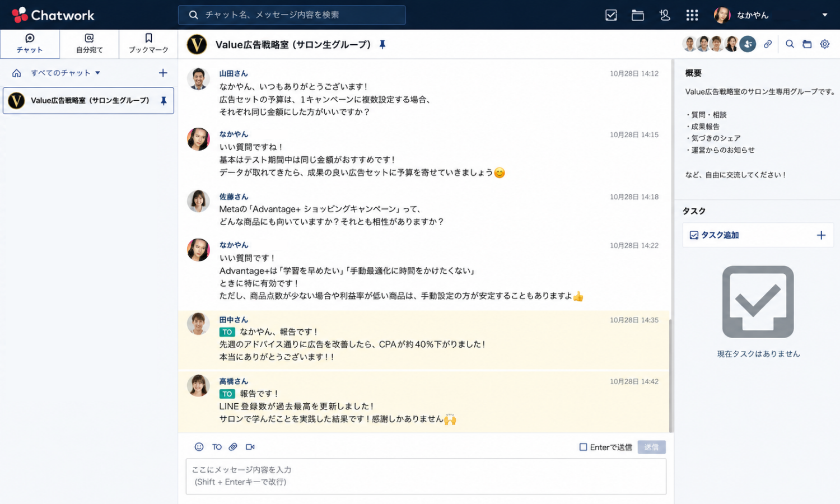The height and width of the screenshot is (504, 840).
Task: Unpin Value広告戦略室 in the chat list
Action: [164, 101]
